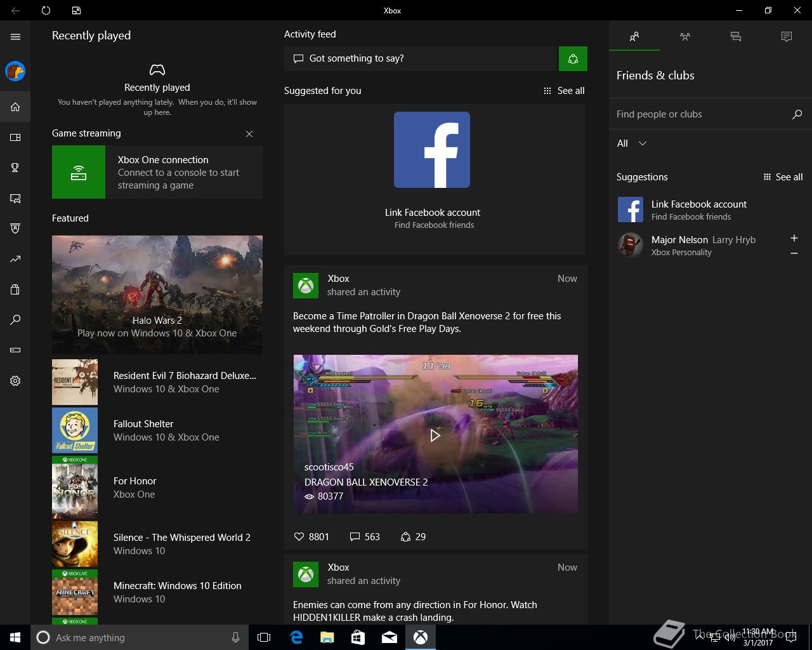
Task: Open Minecraft: Windows 10 Edition entry
Action: click(x=157, y=592)
